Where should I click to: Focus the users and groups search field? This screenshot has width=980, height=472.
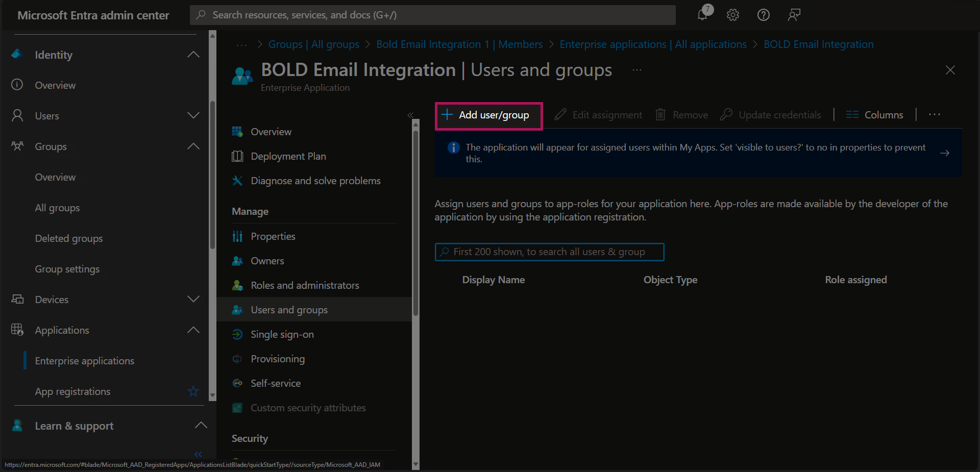(x=549, y=252)
